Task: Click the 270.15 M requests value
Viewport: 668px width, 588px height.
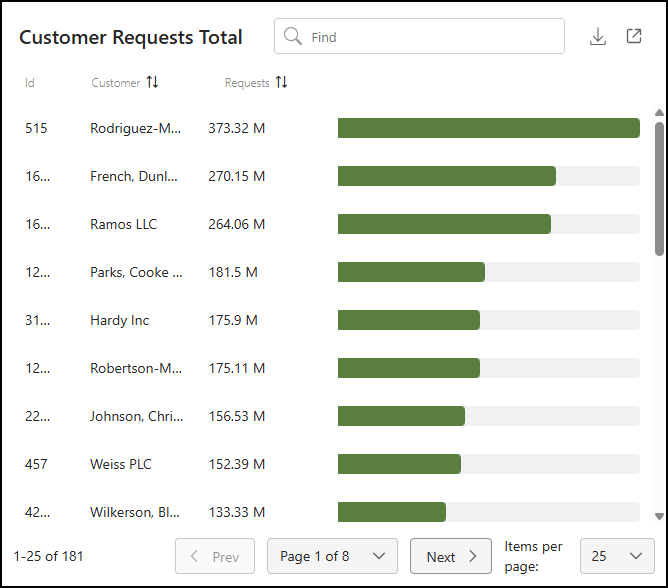Action: [x=236, y=176]
